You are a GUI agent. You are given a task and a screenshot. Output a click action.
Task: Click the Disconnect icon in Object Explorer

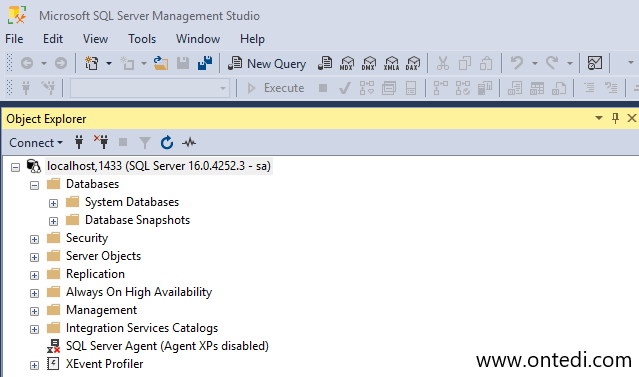tap(101, 142)
